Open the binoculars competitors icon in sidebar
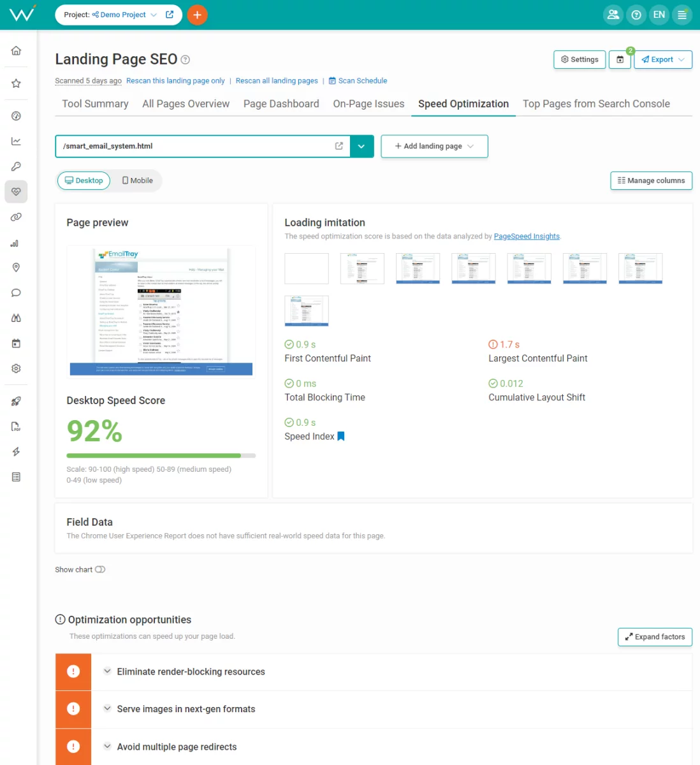700x765 pixels. [x=16, y=318]
